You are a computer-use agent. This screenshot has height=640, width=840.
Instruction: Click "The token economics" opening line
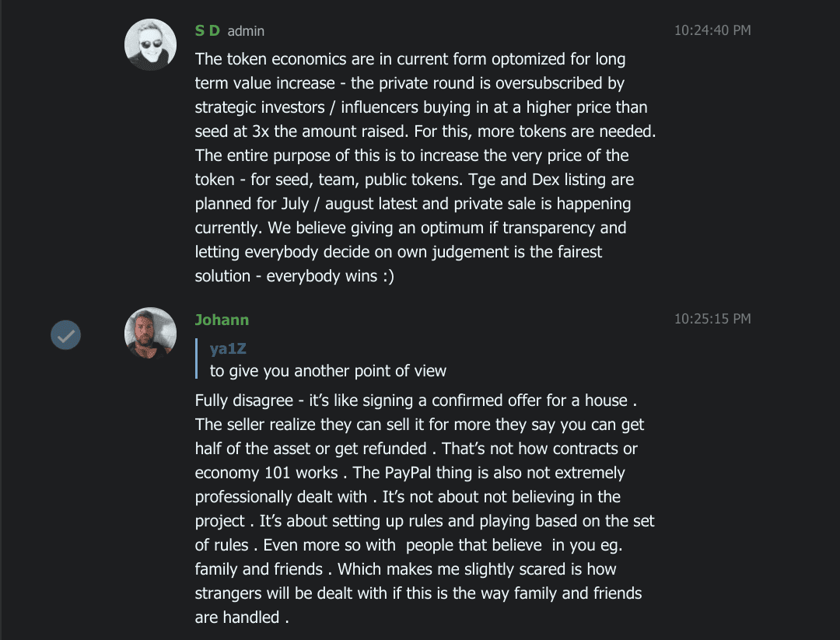[x=260, y=59]
